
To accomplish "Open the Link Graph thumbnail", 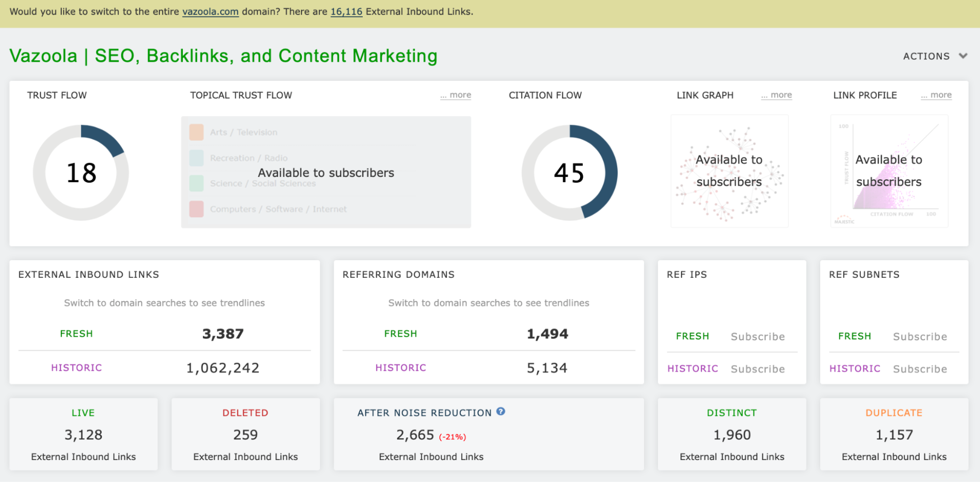I will pyautogui.click(x=729, y=171).
